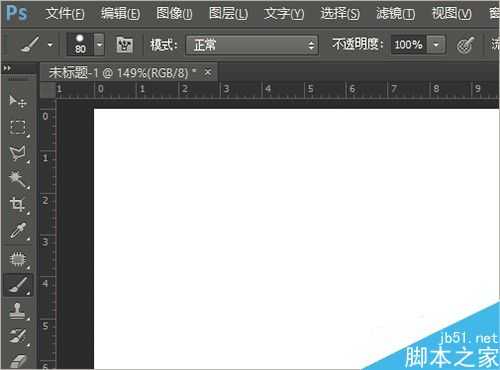Select the Eyedropper tool
This screenshot has width=500, height=370.
18,231
